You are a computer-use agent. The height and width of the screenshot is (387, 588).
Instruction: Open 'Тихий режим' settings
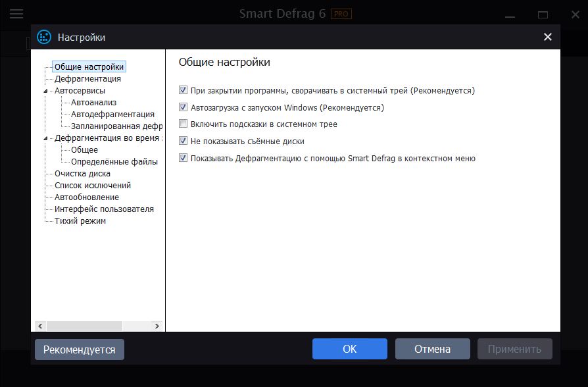click(x=80, y=220)
